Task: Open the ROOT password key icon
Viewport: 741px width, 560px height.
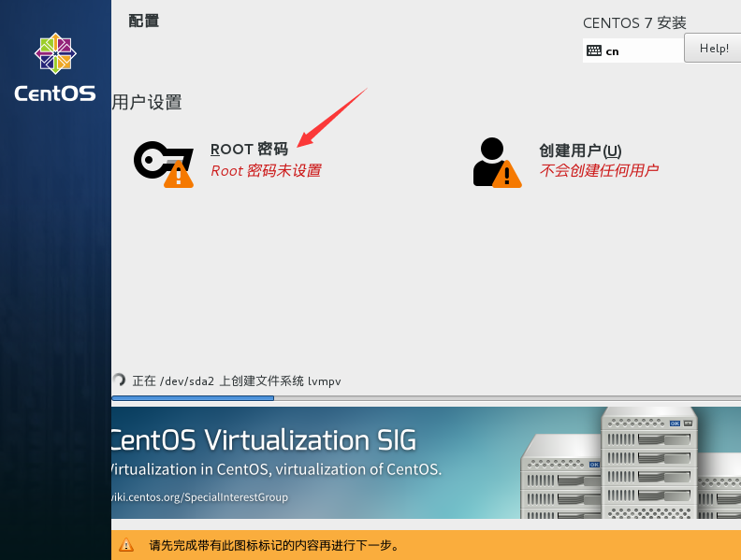Action: pos(164,164)
